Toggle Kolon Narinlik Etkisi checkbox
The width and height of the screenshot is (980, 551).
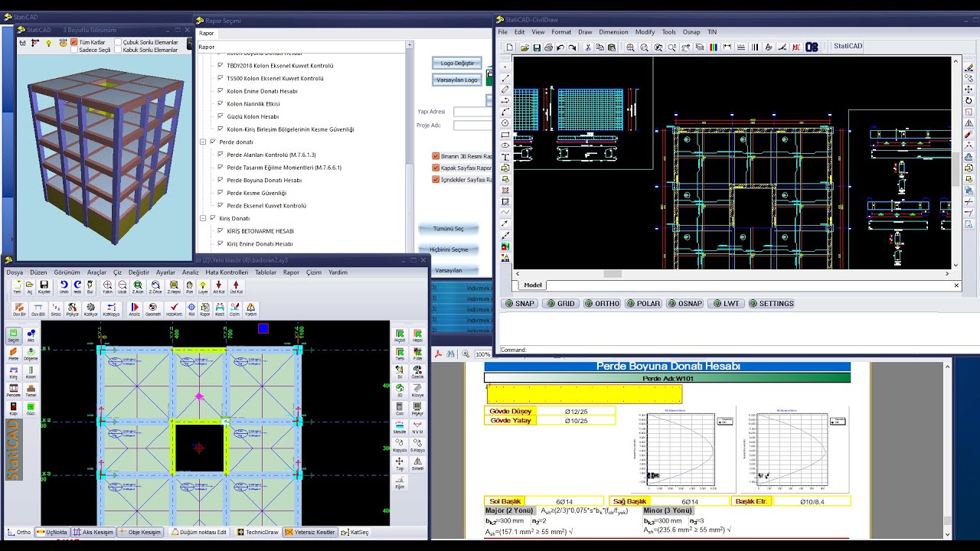pos(220,104)
